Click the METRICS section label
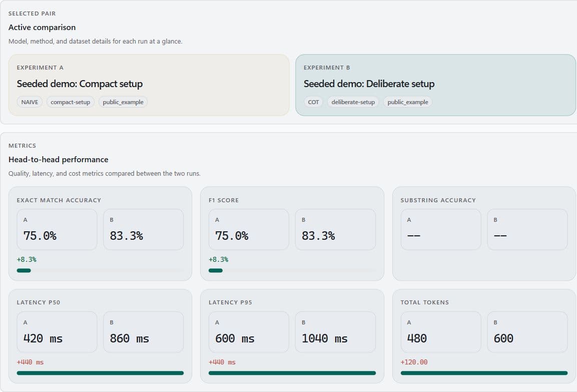The width and height of the screenshot is (577, 392). coord(23,146)
